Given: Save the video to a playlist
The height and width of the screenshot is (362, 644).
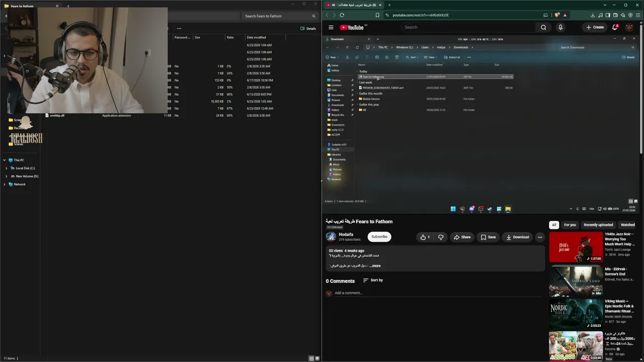Looking at the screenshot, I should tap(488, 237).
